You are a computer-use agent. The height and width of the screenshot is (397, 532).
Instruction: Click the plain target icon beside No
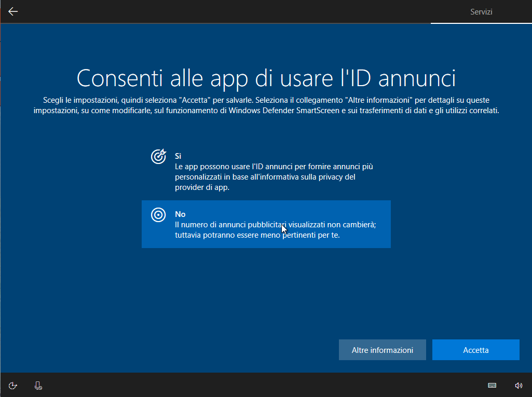[158, 215]
